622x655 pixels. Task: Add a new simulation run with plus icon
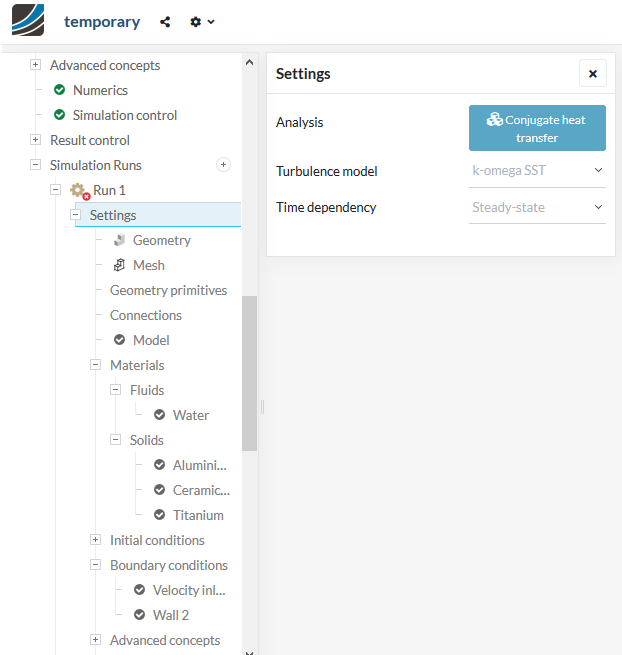coord(223,165)
